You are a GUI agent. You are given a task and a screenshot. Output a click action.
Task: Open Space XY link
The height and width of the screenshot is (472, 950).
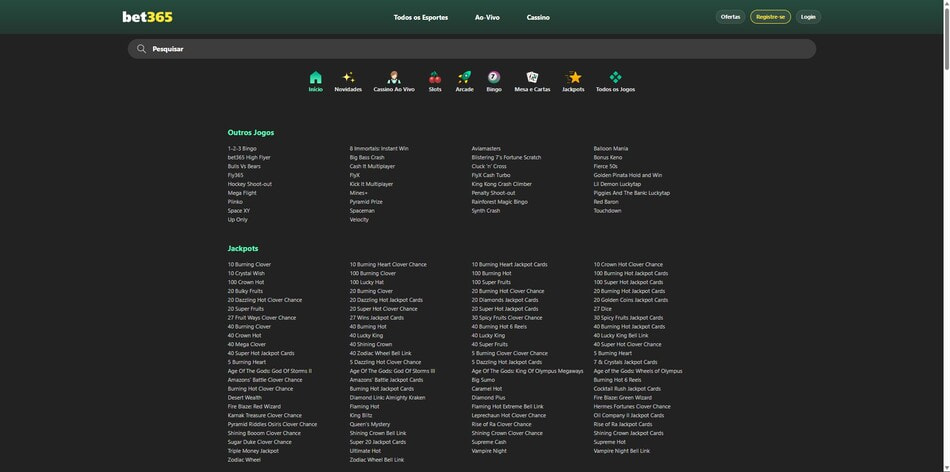point(239,211)
